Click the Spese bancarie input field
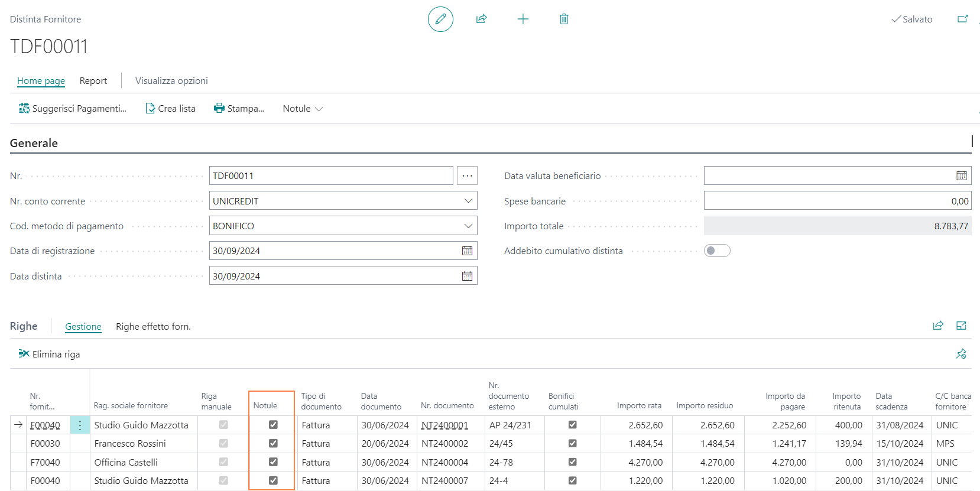The width and height of the screenshot is (980, 491). pyautogui.click(x=836, y=201)
